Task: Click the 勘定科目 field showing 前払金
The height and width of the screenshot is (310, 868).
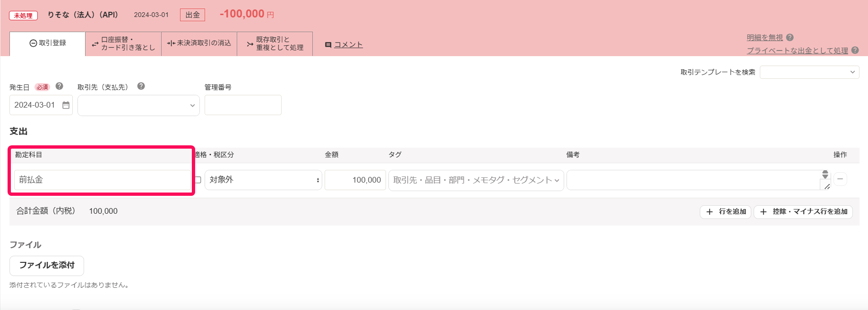Action: pyautogui.click(x=103, y=180)
